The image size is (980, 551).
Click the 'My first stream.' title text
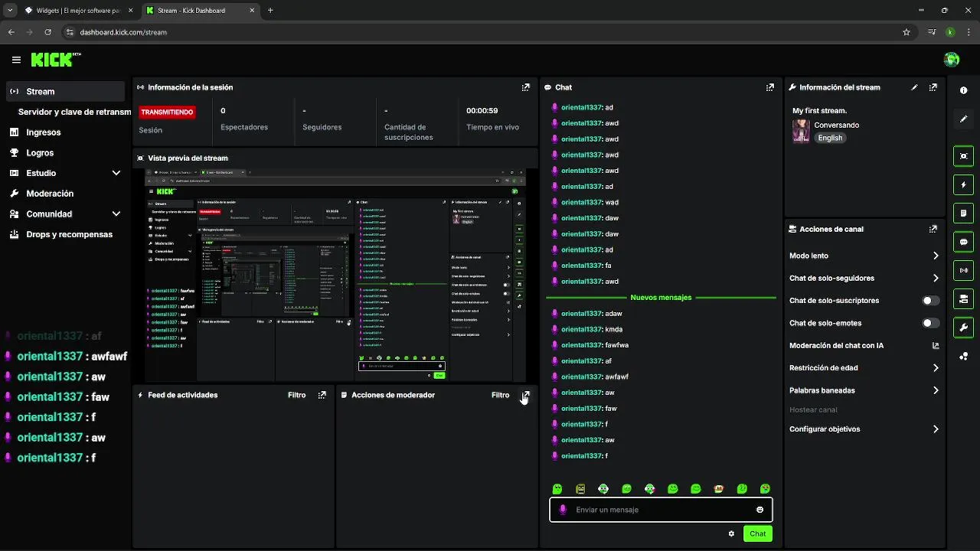819,111
